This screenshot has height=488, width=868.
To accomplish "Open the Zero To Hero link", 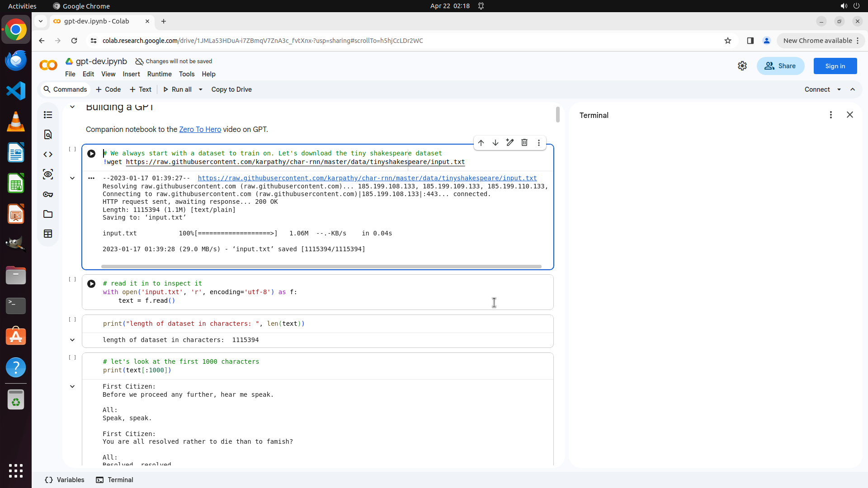I will tap(200, 129).
